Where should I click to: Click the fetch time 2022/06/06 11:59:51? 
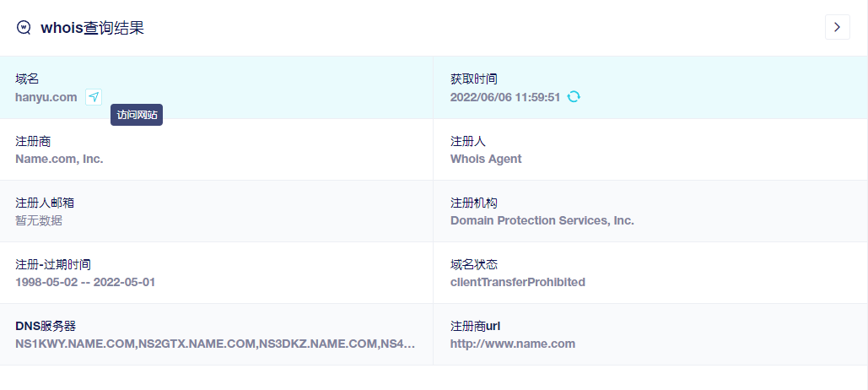(505, 98)
